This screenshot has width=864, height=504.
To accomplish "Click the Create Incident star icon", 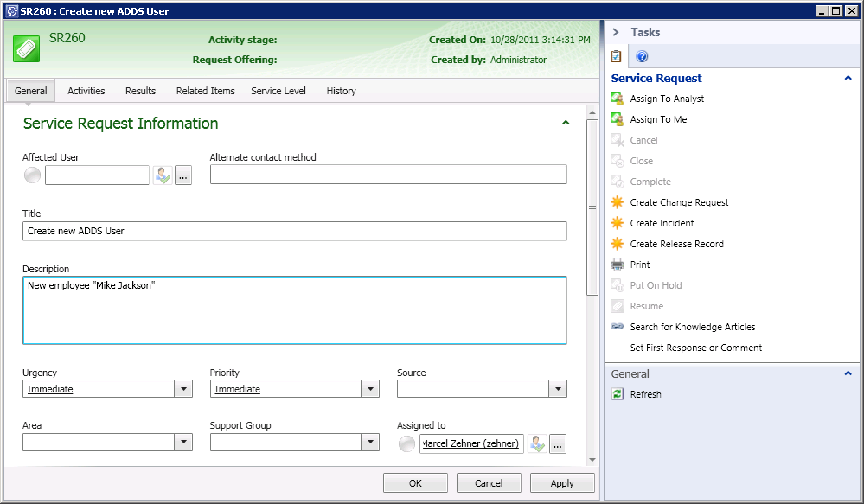I will 618,223.
